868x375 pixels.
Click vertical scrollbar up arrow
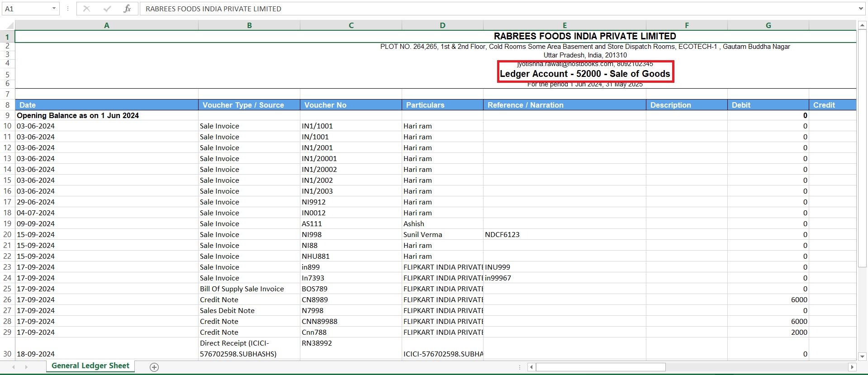pyautogui.click(x=862, y=25)
